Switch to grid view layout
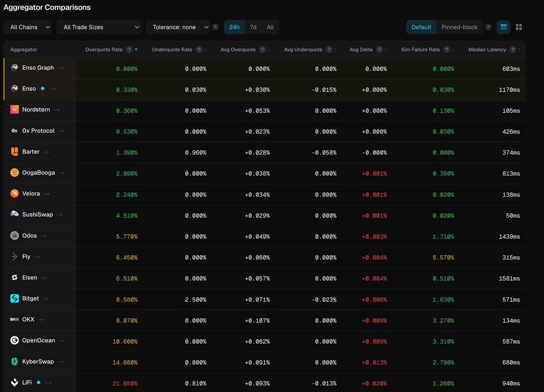The width and height of the screenshot is (544, 392). 519,27
